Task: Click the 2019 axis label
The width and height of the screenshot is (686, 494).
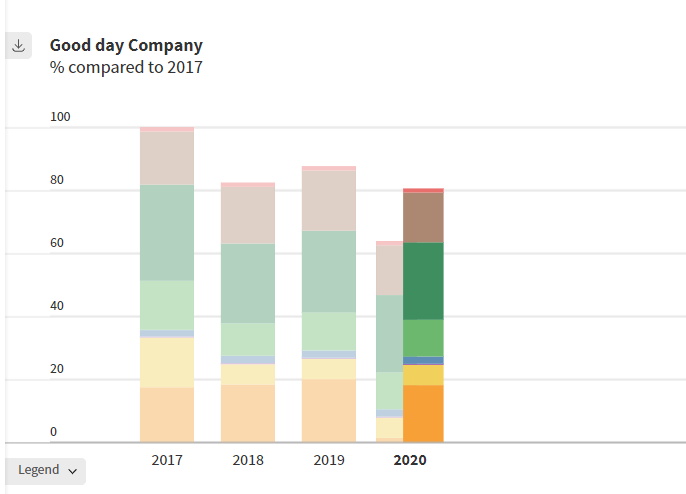Action: pyautogui.click(x=329, y=461)
